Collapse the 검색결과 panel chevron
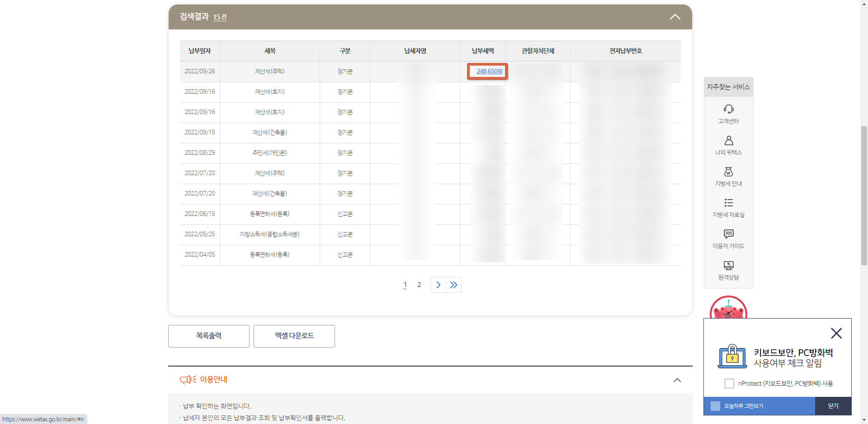868x424 pixels. pyautogui.click(x=675, y=17)
